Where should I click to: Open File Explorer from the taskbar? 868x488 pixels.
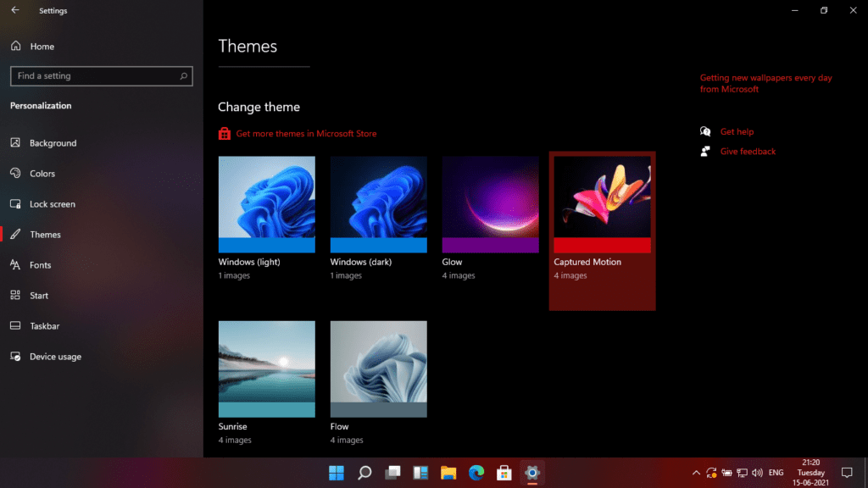tap(448, 473)
